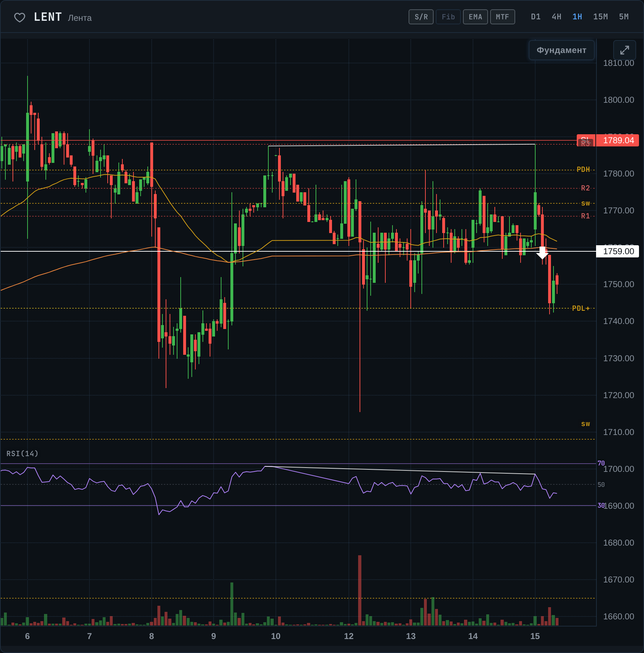Click the 1800.00 price axis label

point(619,100)
